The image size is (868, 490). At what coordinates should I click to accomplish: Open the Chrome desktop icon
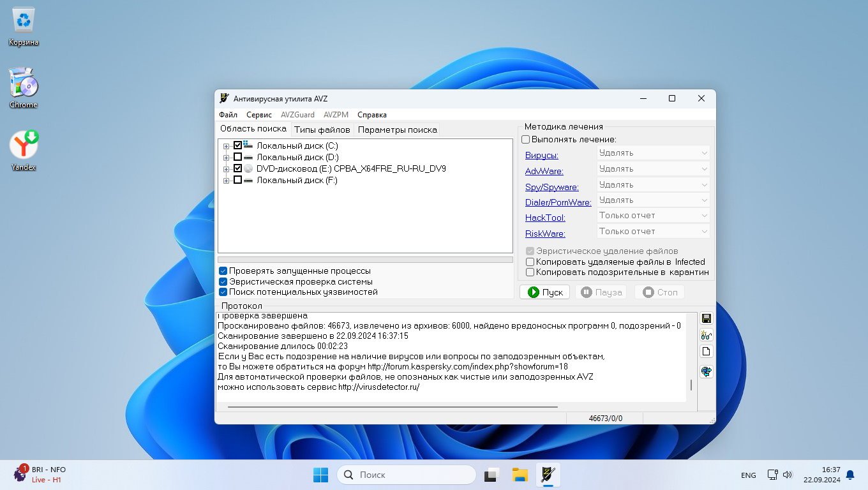click(x=24, y=87)
